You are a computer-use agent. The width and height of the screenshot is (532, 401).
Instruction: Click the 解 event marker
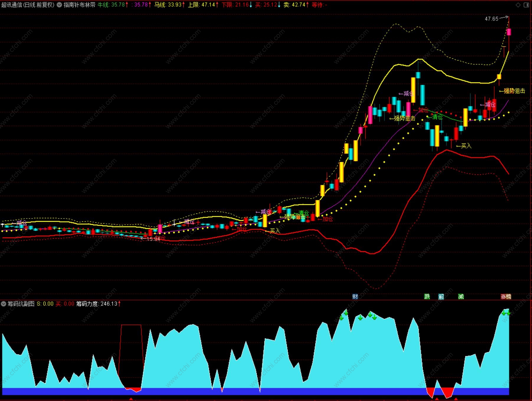pyautogui.click(x=441, y=296)
